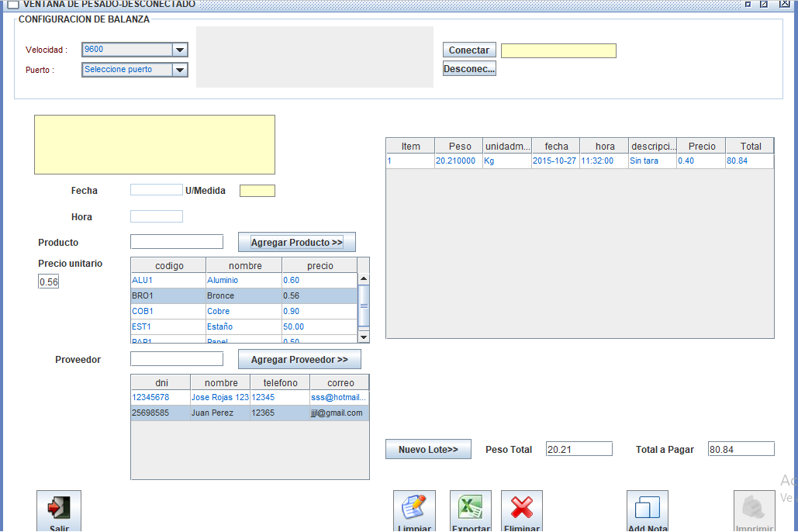Viewport: 798px width, 532px height.
Task: Focus the Proveedor text field
Action: pyautogui.click(x=177, y=359)
